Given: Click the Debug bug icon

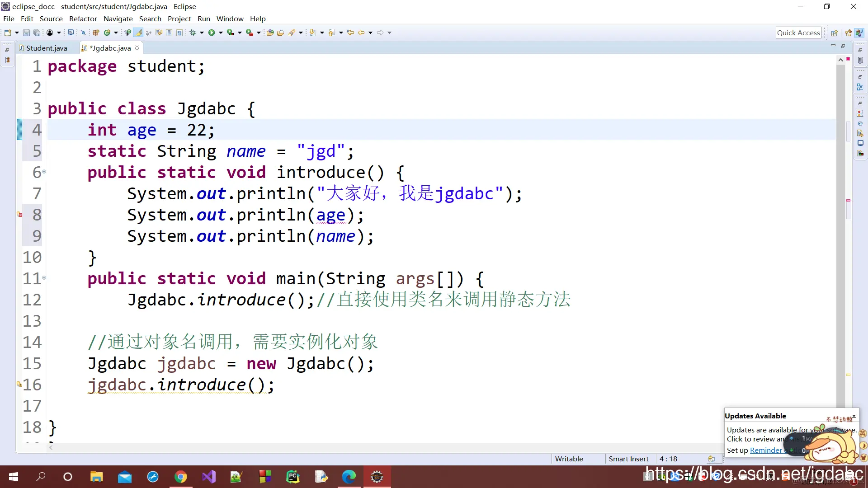Looking at the screenshot, I should click(x=193, y=33).
